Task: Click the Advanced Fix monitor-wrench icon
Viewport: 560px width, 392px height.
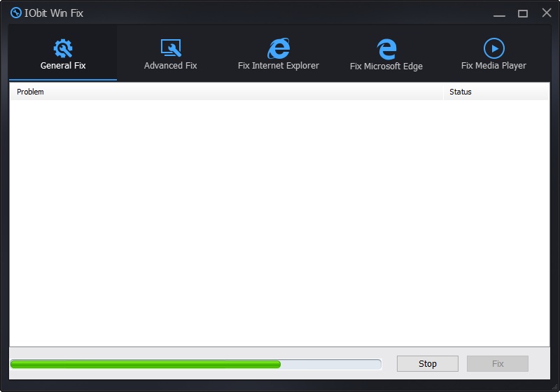Action: pyautogui.click(x=171, y=48)
